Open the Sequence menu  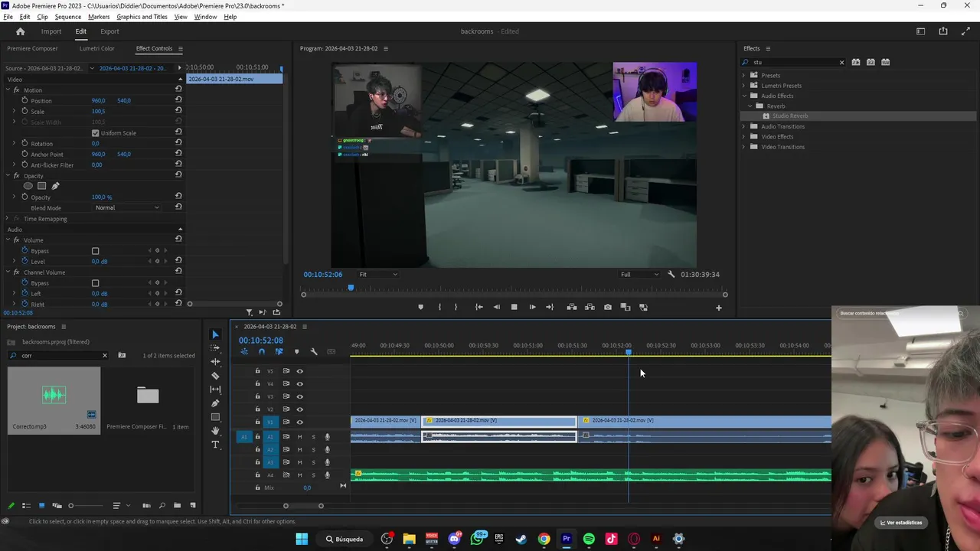(x=68, y=17)
